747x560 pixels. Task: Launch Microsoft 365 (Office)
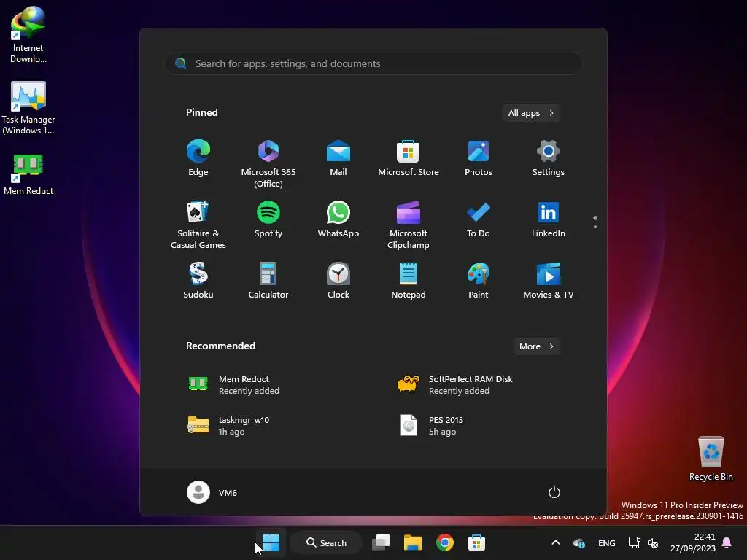click(268, 163)
